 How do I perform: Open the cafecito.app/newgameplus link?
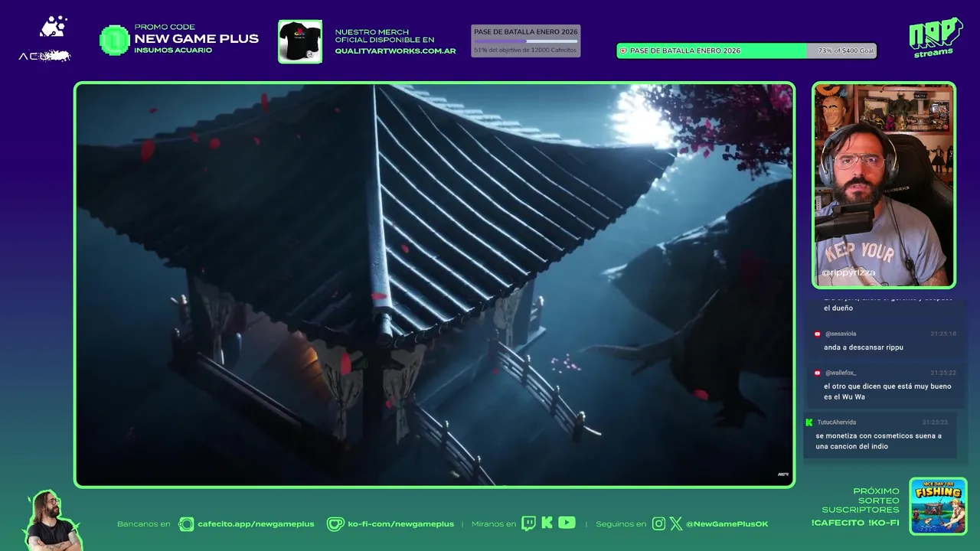tap(256, 524)
